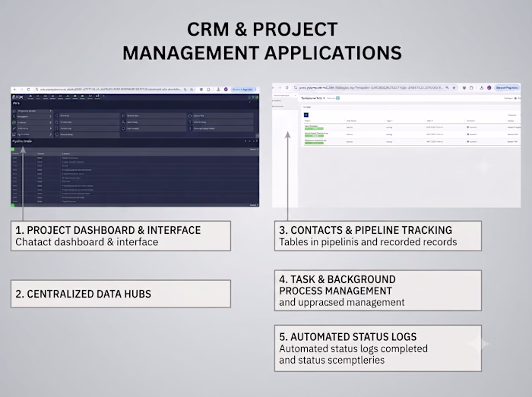Reload the page in the dark-themed browser window
The width and height of the screenshot is (532, 397).
tap(29, 90)
